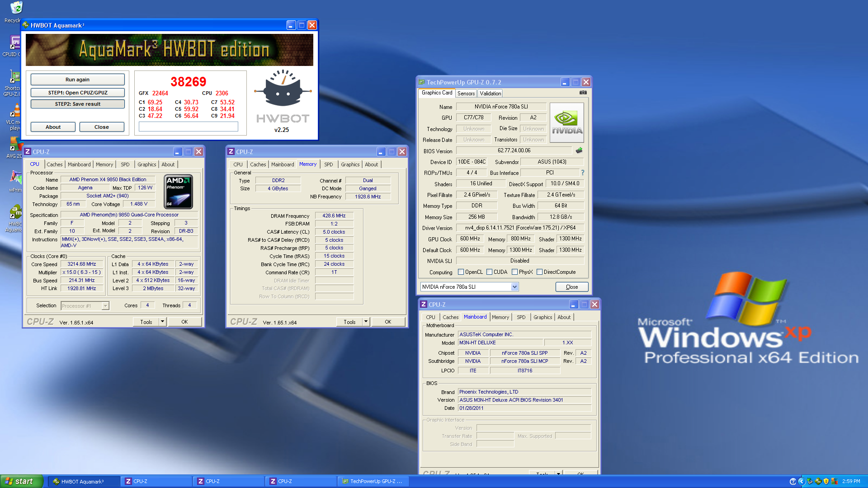The image size is (868, 488).
Task: Click the Aquamark tray icon
Action: 818,481
